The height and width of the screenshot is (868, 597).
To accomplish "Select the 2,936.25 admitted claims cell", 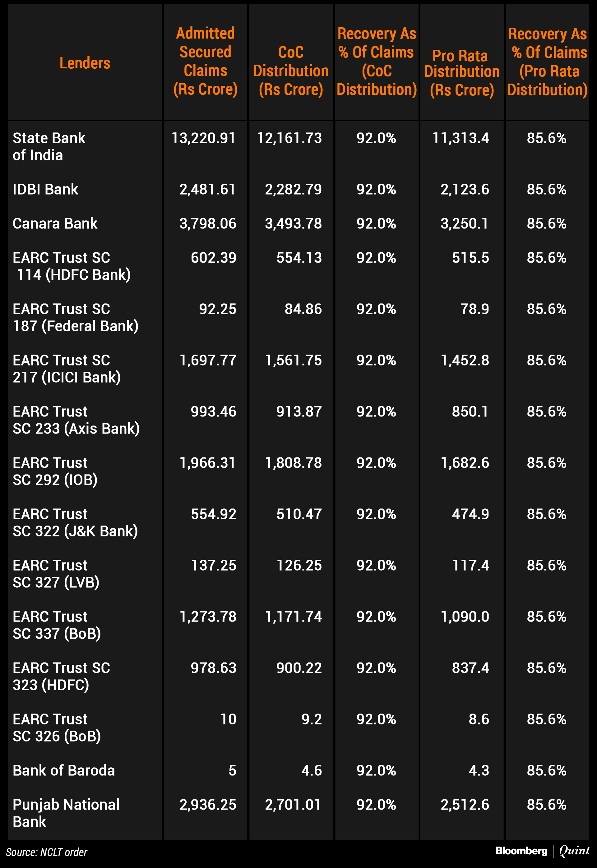I will coord(208,805).
